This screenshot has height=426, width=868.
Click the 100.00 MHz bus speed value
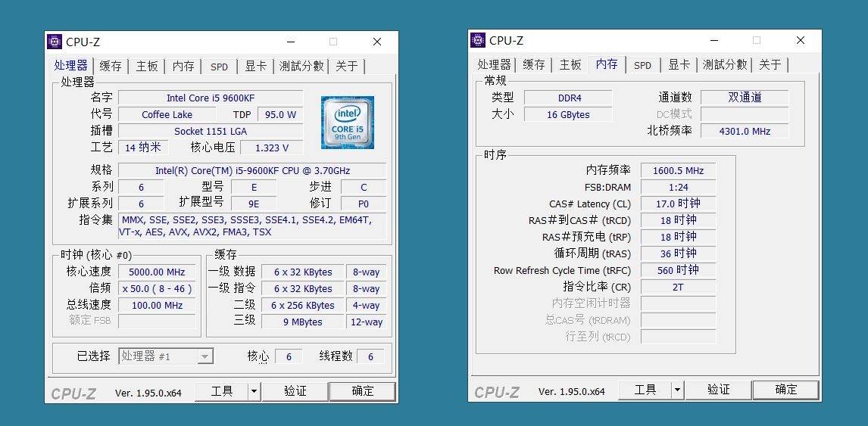click(157, 306)
